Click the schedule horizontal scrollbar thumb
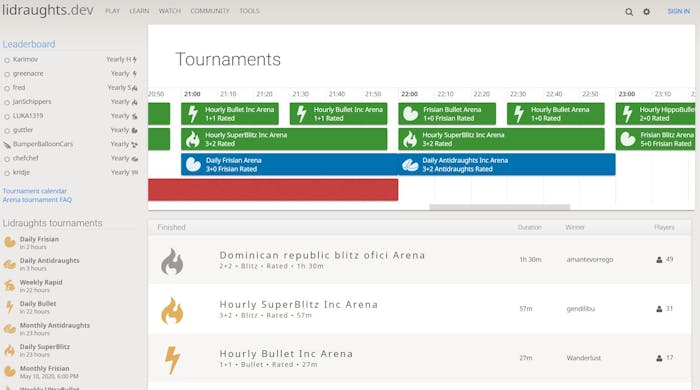 [x=500, y=207]
